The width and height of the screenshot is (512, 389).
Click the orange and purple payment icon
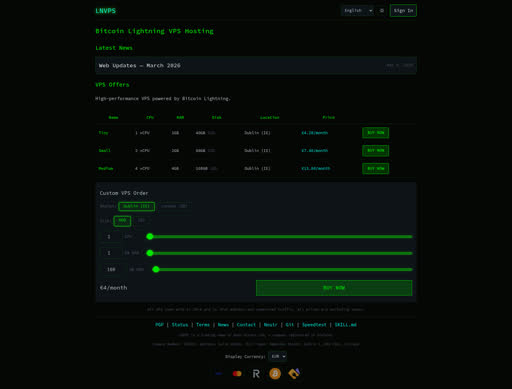tap(294, 374)
